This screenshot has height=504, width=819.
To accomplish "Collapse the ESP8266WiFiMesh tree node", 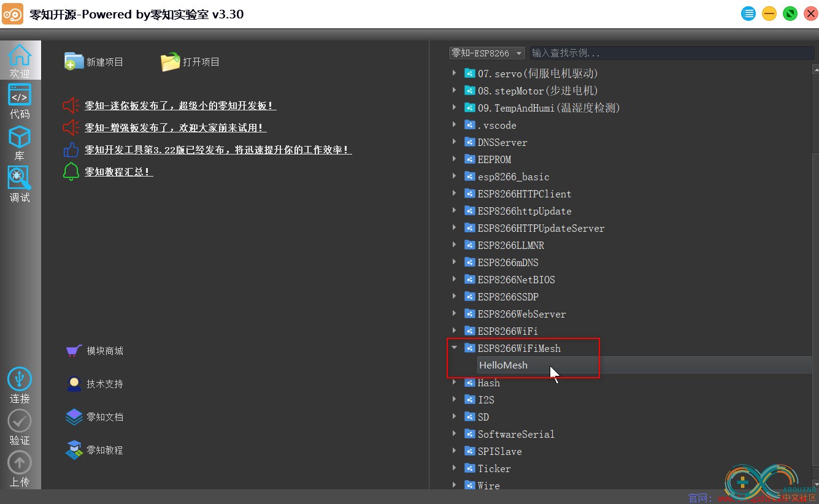I will pyautogui.click(x=454, y=348).
